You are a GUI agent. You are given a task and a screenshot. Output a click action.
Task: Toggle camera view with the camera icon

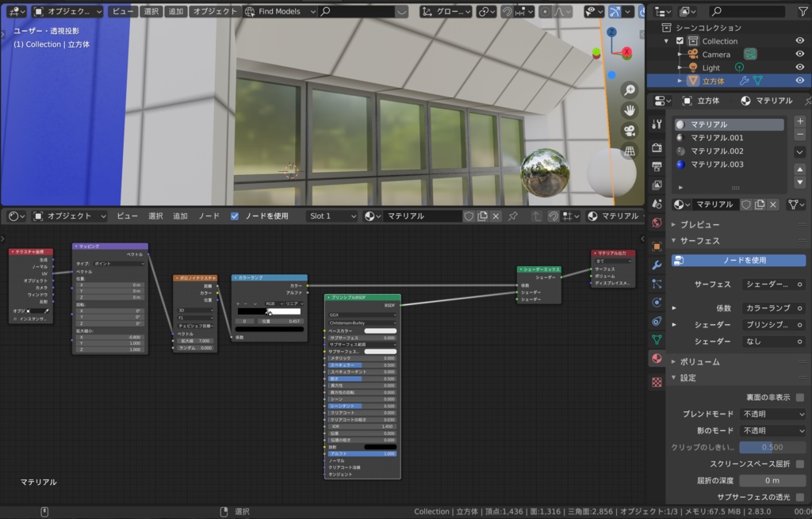pyautogui.click(x=630, y=131)
